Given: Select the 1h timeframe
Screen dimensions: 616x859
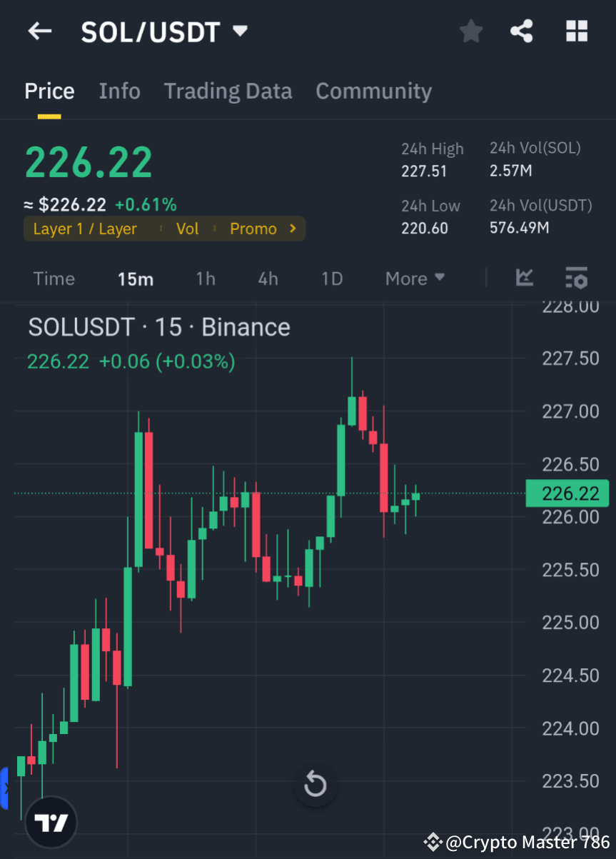Looking at the screenshot, I should (206, 278).
